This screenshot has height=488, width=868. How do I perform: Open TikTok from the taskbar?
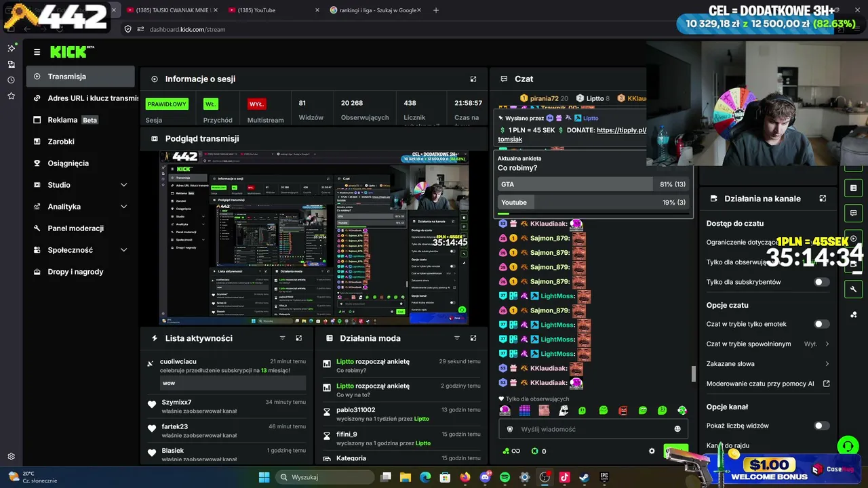(x=564, y=477)
